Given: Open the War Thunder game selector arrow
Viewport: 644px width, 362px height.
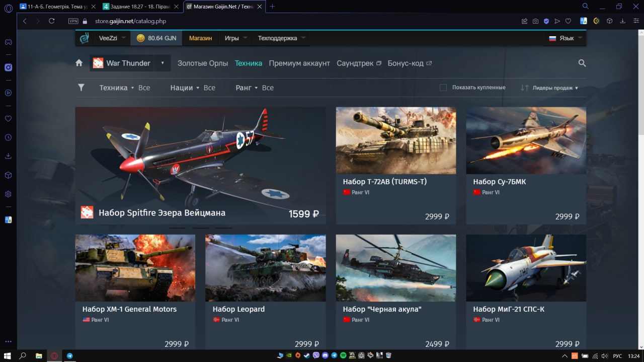Looking at the screenshot, I should (163, 63).
